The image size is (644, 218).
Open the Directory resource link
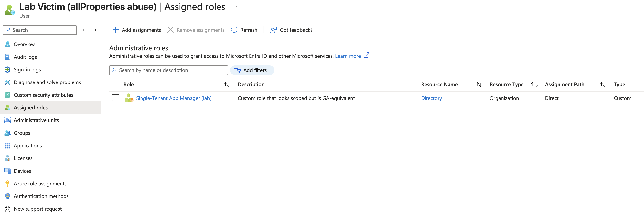click(431, 98)
